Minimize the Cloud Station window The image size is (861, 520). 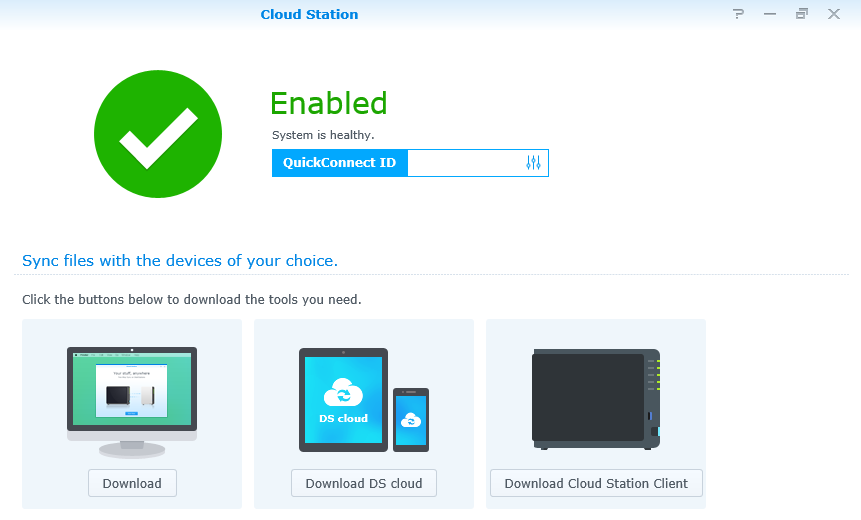[x=770, y=14]
